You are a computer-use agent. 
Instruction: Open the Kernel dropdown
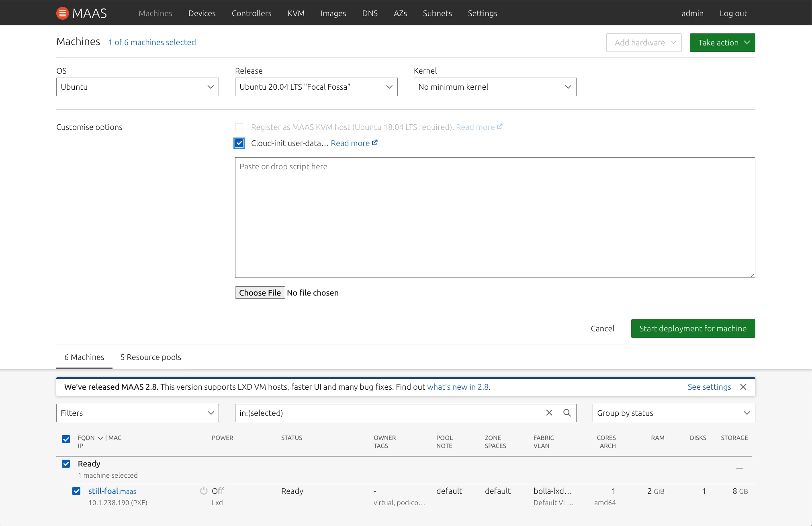[x=495, y=87]
